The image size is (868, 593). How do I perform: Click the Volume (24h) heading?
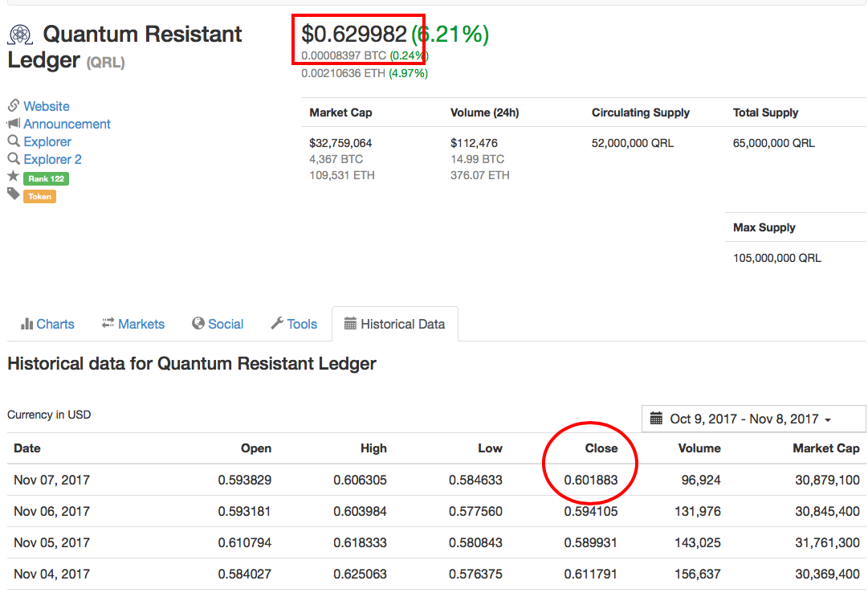(x=484, y=112)
